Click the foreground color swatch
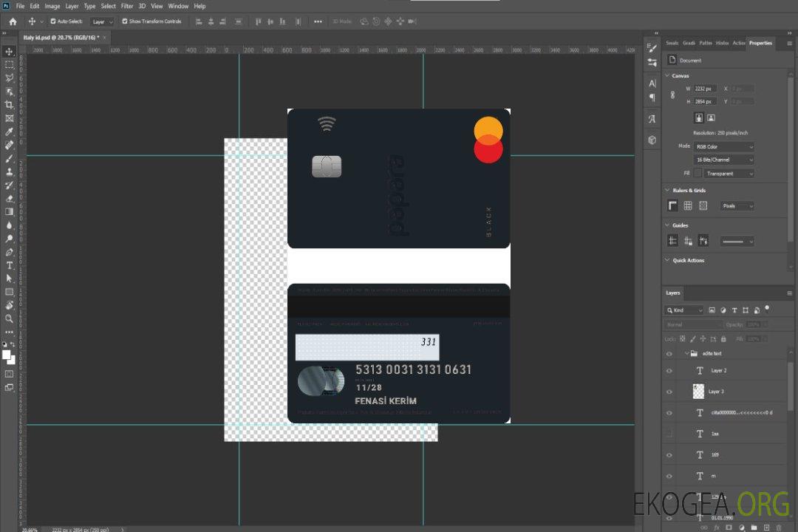Screen dimensions: 798x532 6,355
